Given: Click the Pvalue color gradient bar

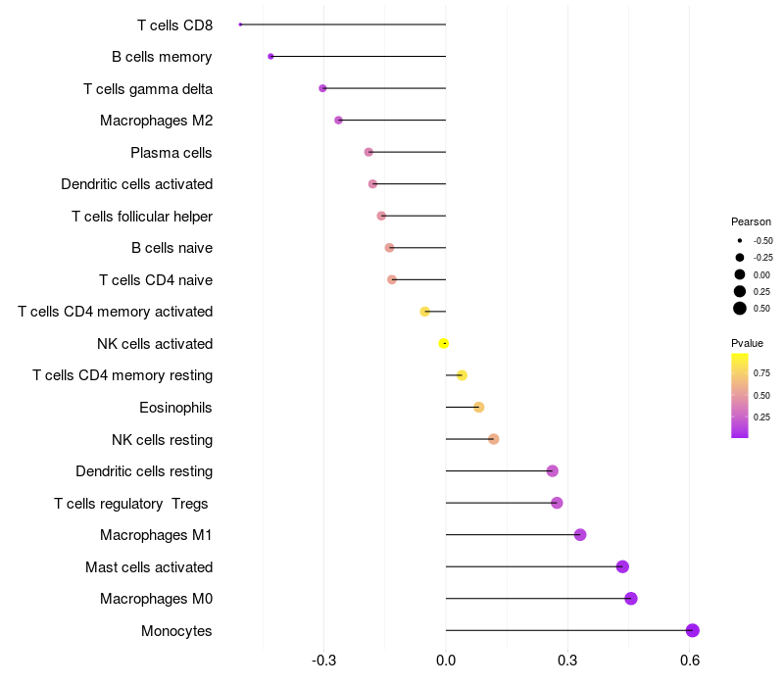Looking at the screenshot, I should pos(740,395).
